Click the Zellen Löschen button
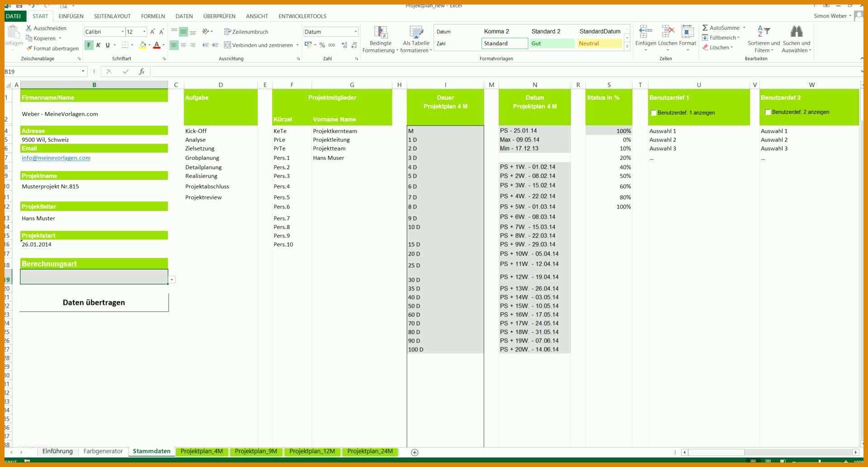Viewport: 868px width, 467px height. [x=668, y=38]
